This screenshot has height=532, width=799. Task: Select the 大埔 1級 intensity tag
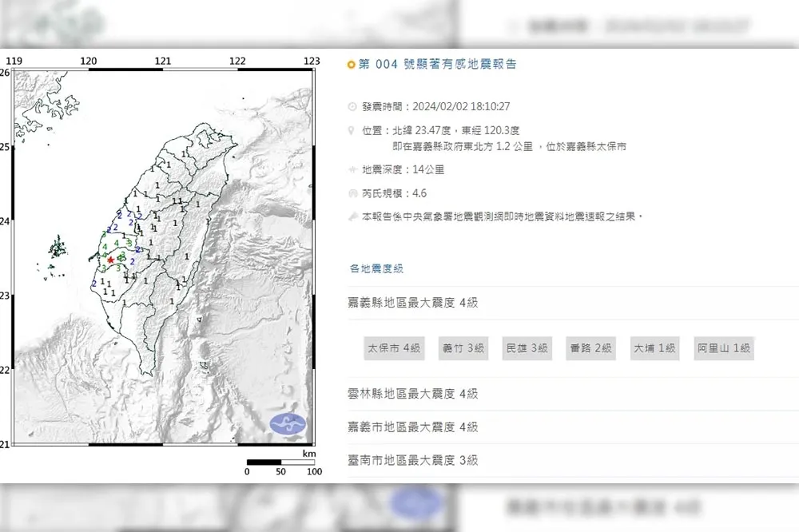[x=654, y=348]
